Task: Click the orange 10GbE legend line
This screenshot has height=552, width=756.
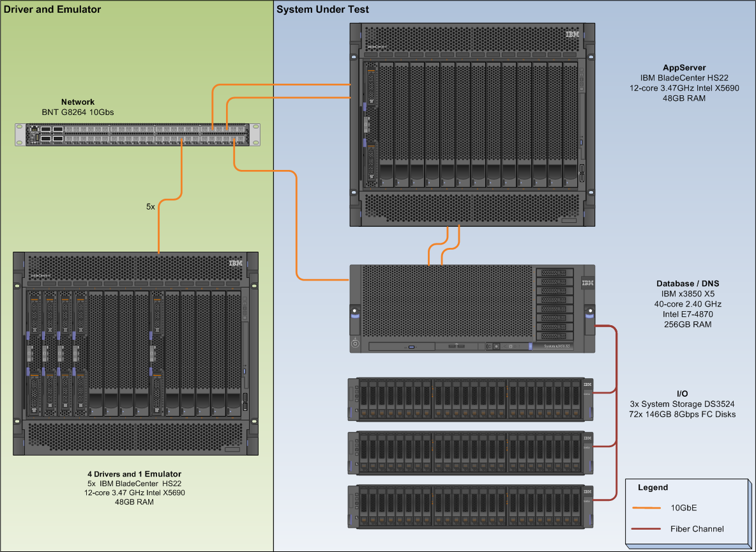Action: (x=646, y=508)
